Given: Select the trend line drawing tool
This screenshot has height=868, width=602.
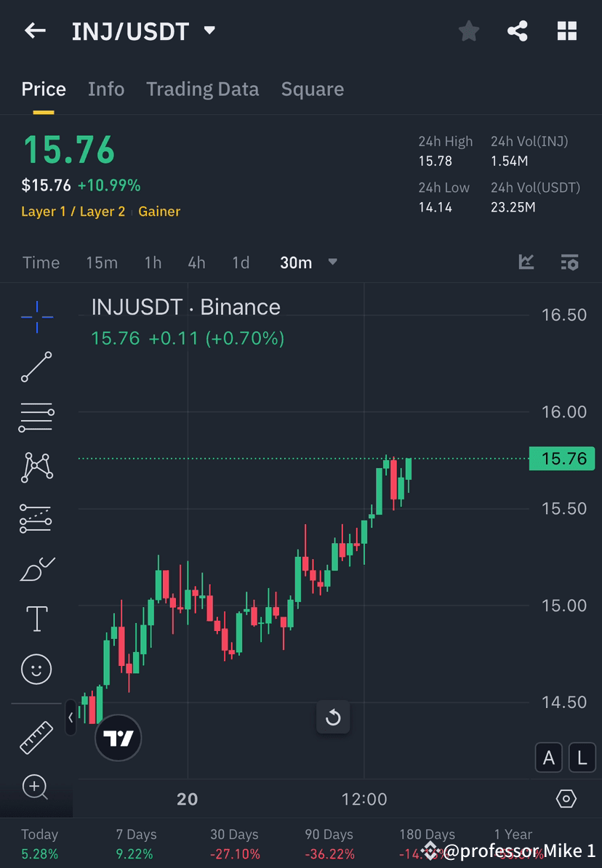Looking at the screenshot, I should pos(36,367).
